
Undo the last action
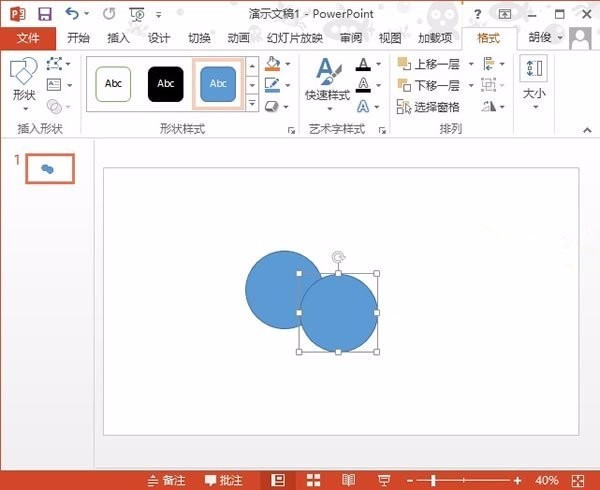(72, 14)
